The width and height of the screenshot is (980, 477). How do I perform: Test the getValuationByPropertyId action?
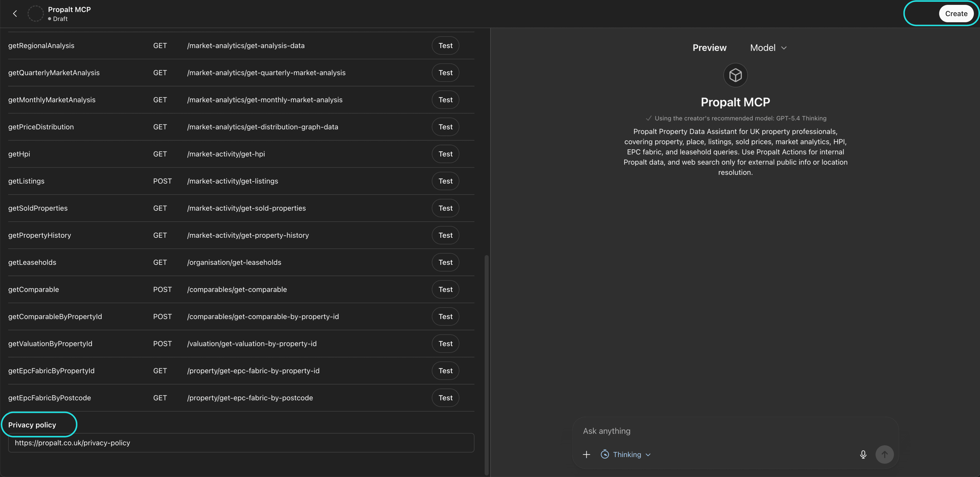[445, 344]
